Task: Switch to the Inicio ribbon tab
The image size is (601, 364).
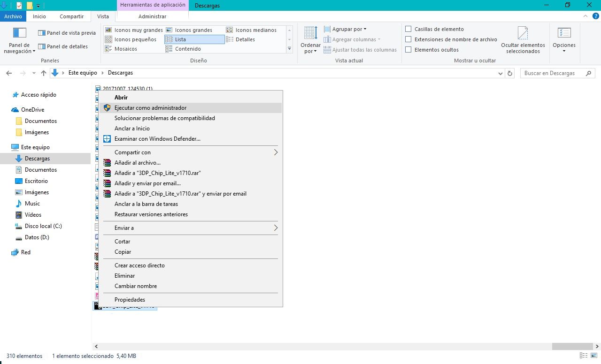Action: click(39, 16)
